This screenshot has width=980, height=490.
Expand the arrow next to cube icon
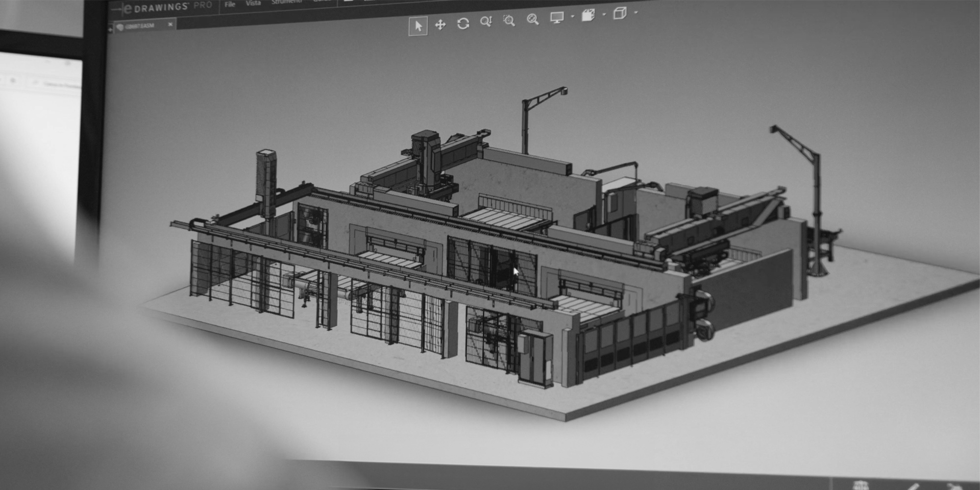tap(636, 13)
